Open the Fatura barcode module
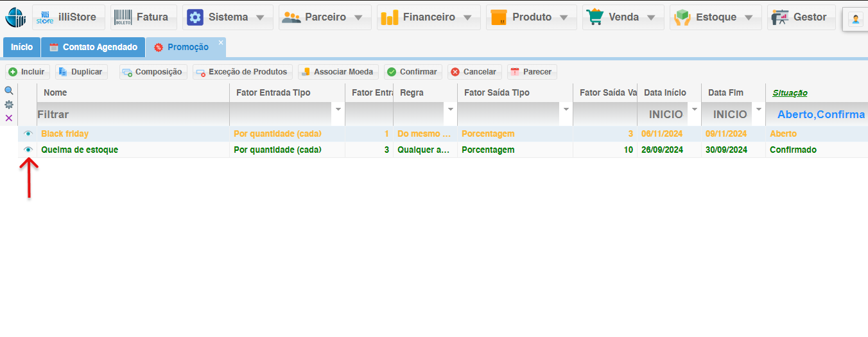 click(143, 17)
